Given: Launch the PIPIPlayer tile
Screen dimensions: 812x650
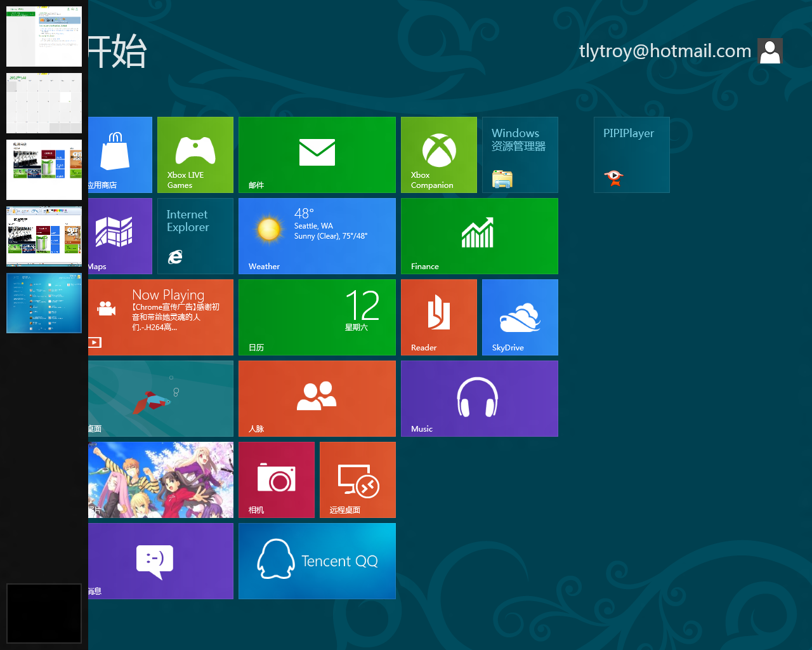Looking at the screenshot, I should click(x=632, y=155).
